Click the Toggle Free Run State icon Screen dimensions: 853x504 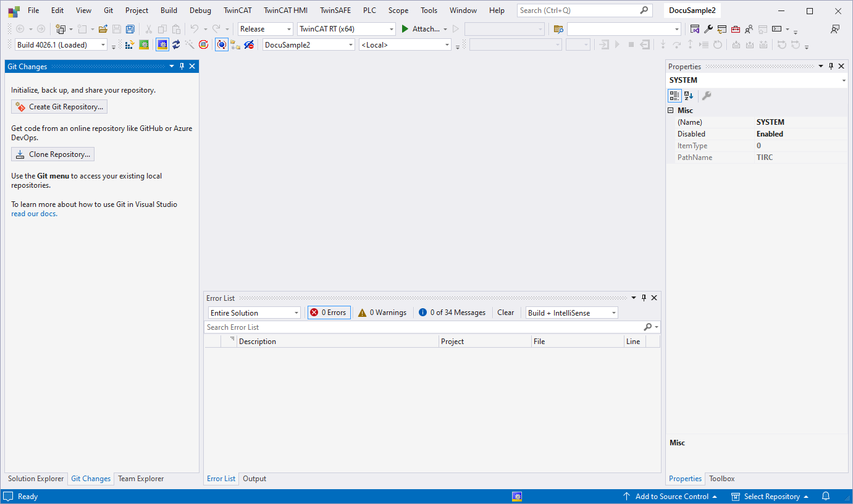[203, 44]
